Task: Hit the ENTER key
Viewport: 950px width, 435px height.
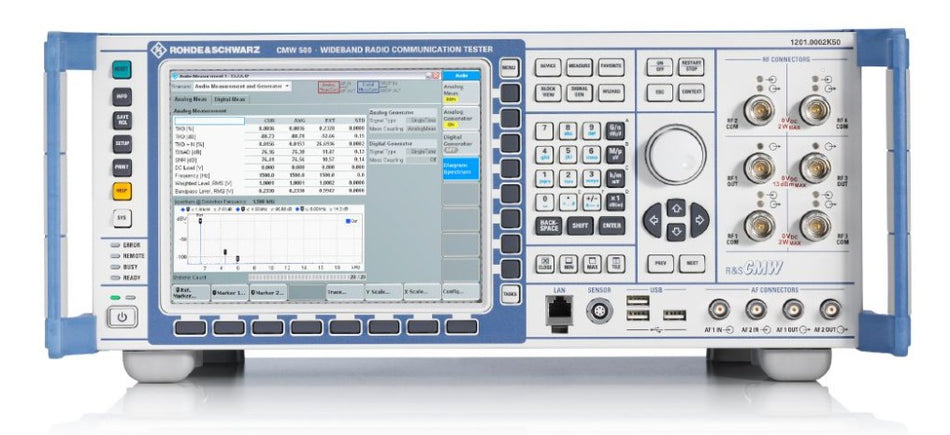Action: pyautogui.click(x=611, y=226)
